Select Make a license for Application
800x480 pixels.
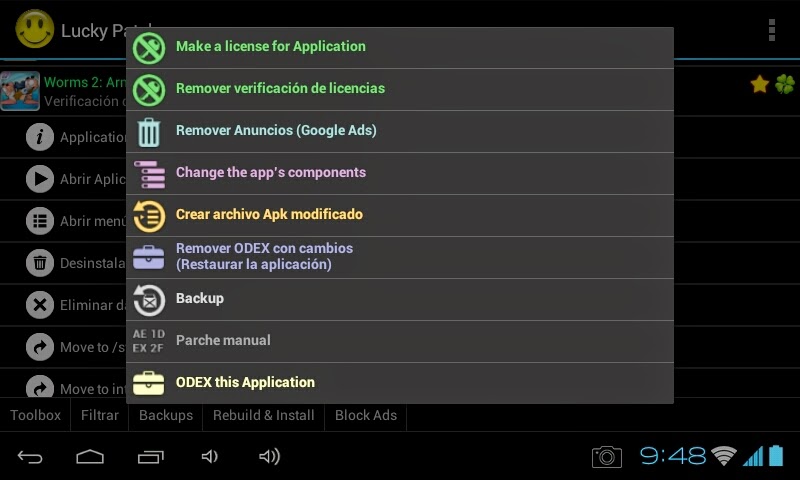tap(400, 47)
